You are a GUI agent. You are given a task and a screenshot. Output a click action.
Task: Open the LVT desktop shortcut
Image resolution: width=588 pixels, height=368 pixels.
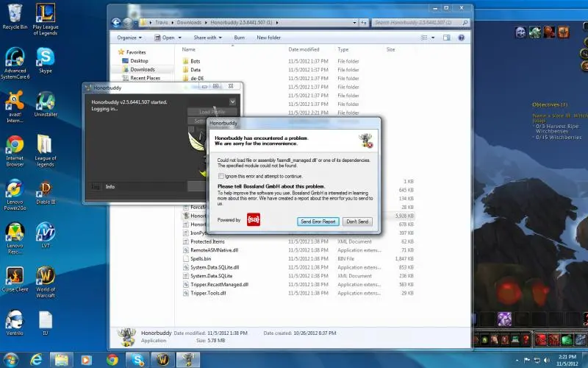click(x=46, y=236)
